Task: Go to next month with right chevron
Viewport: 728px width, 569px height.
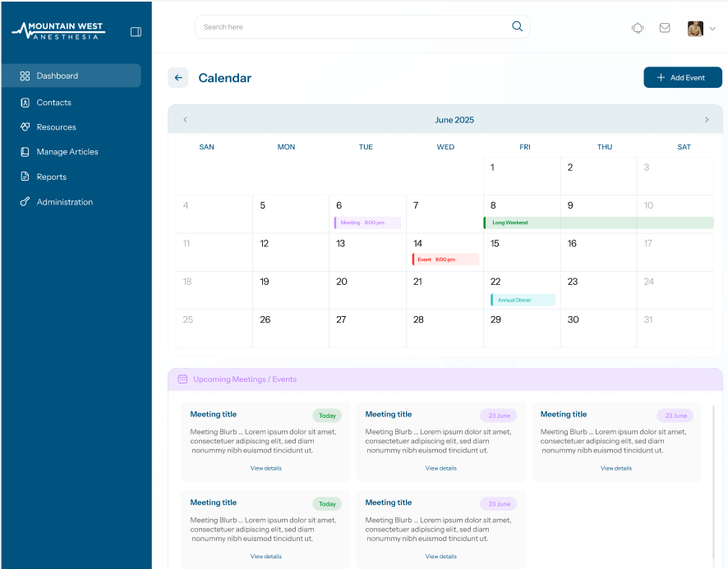Action: coord(707,119)
